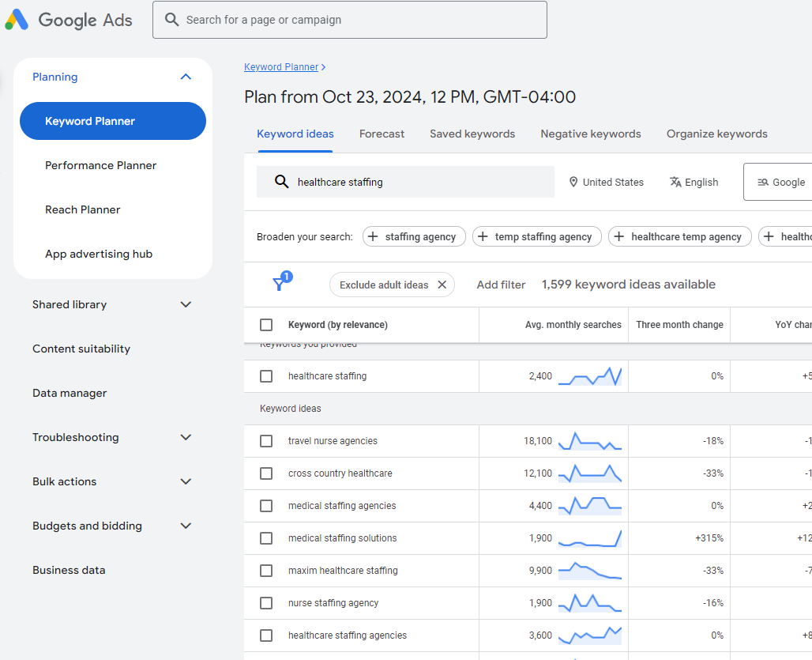Click the translate icon beside English
Image resolution: width=812 pixels, height=660 pixels.
tap(675, 182)
